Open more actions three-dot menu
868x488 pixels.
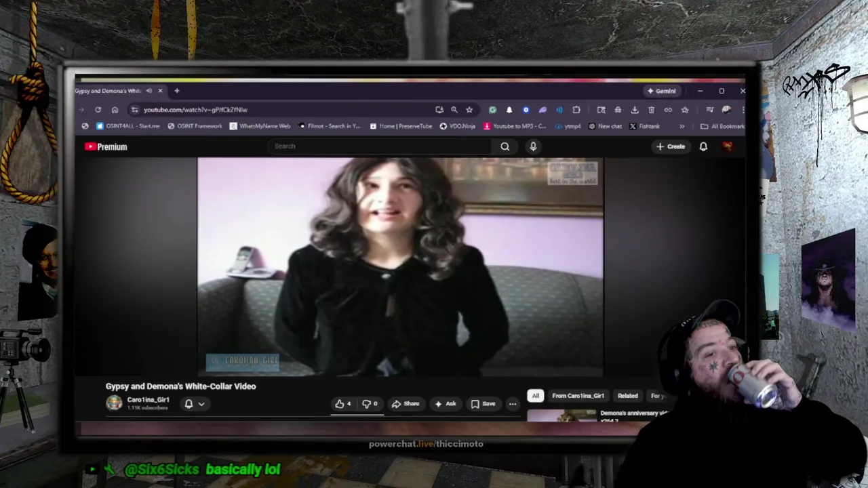(x=513, y=404)
